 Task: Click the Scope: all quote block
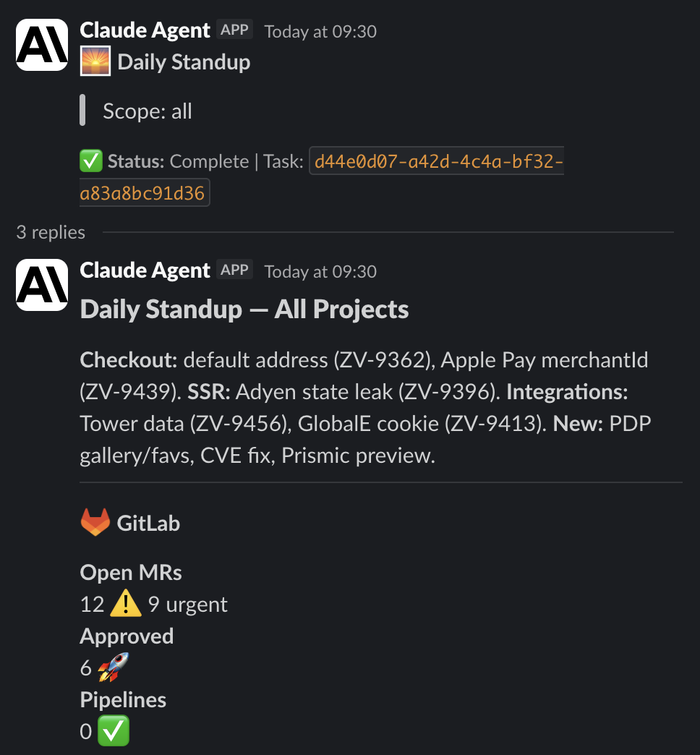(x=148, y=111)
